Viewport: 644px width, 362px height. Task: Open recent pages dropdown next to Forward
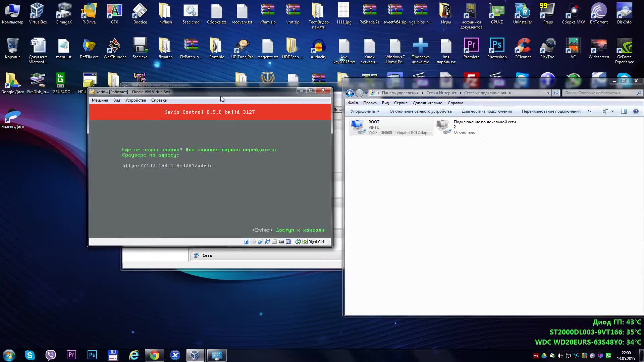tap(366, 93)
